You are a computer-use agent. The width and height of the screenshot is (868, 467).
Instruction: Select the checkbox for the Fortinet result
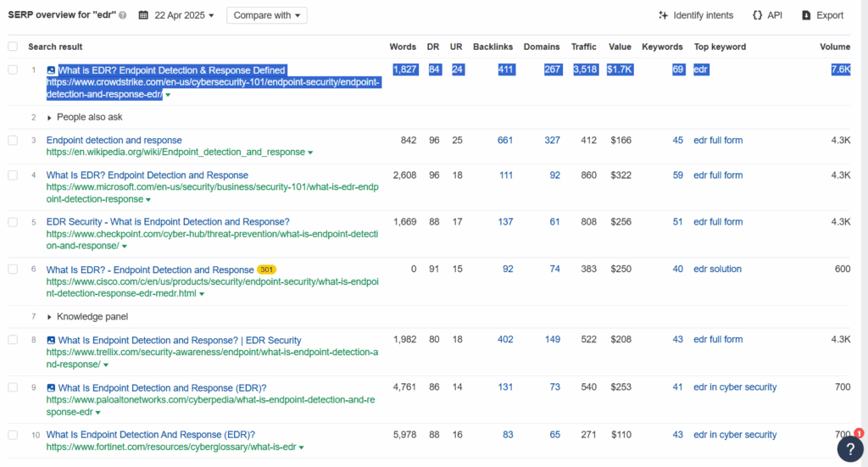point(13,435)
